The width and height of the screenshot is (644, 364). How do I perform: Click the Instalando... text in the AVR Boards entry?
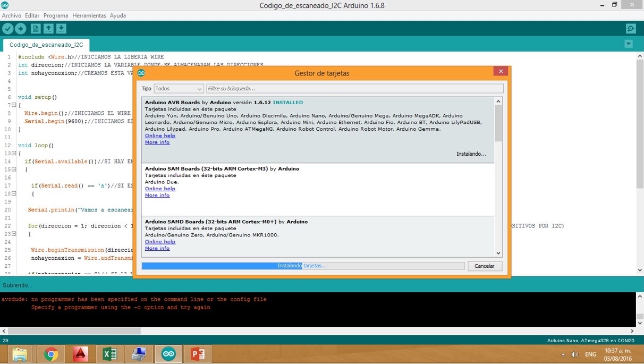(x=471, y=154)
